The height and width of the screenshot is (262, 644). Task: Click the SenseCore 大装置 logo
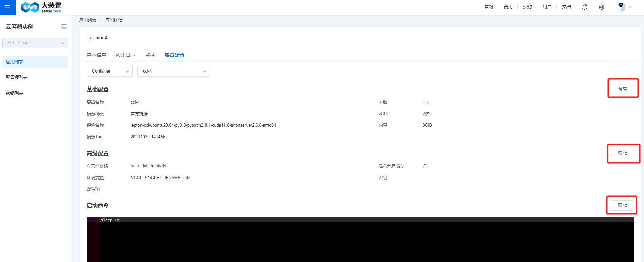point(41,7)
